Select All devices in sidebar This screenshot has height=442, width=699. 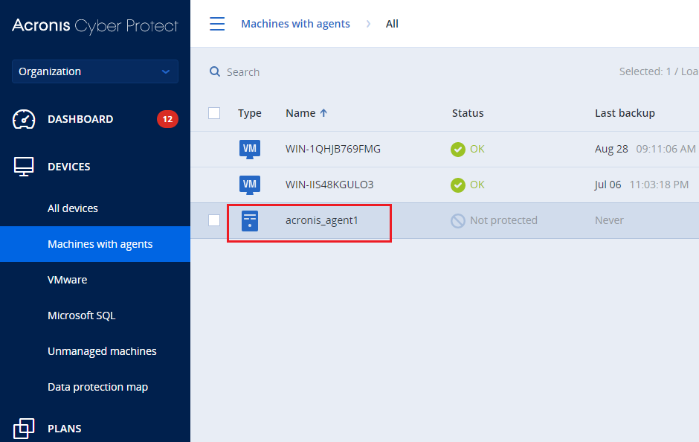(x=73, y=208)
